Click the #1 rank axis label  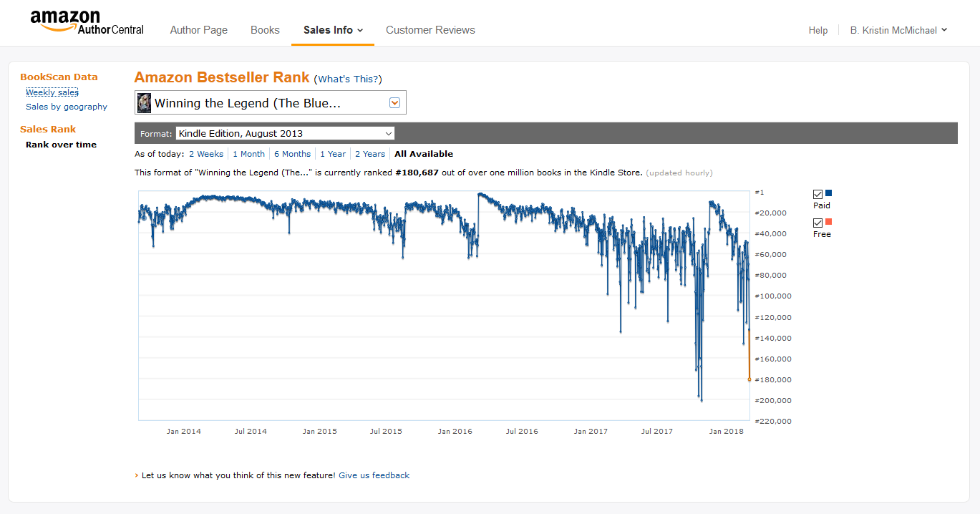760,192
